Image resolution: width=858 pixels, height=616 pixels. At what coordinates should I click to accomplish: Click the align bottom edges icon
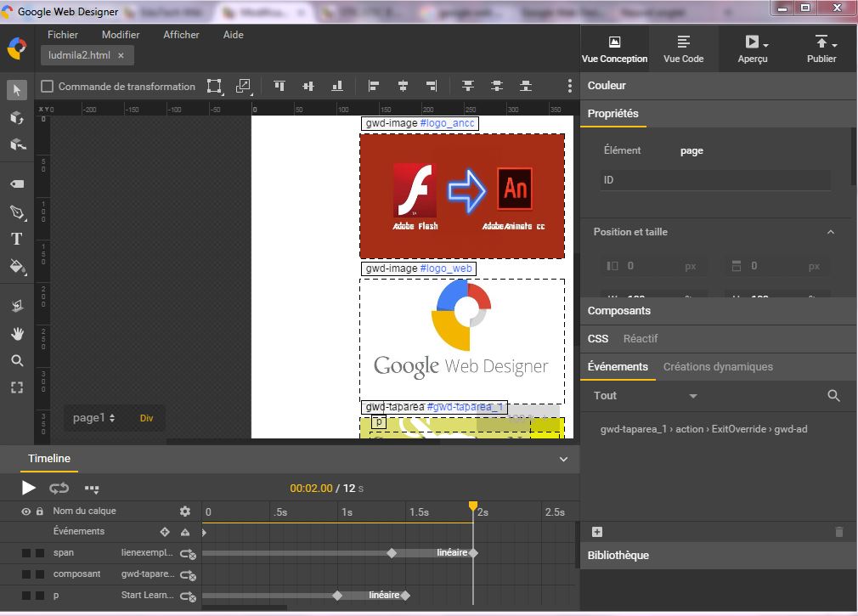pyautogui.click(x=337, y=86)
